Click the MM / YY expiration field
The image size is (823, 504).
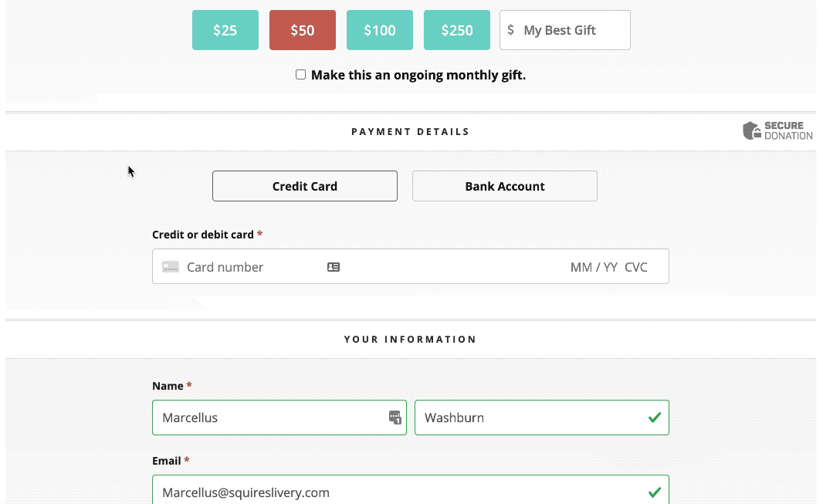pyautogui.click(x=594, y=267)
